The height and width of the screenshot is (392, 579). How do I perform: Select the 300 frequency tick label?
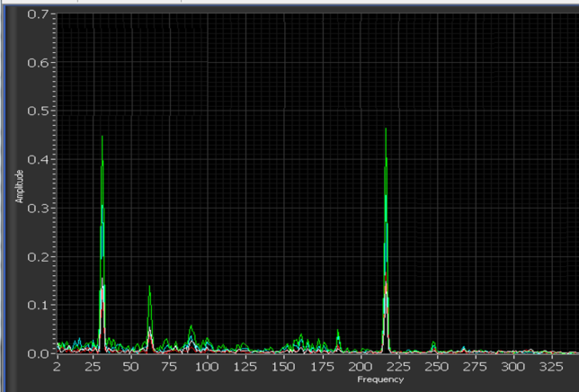(x=513, y=367)
